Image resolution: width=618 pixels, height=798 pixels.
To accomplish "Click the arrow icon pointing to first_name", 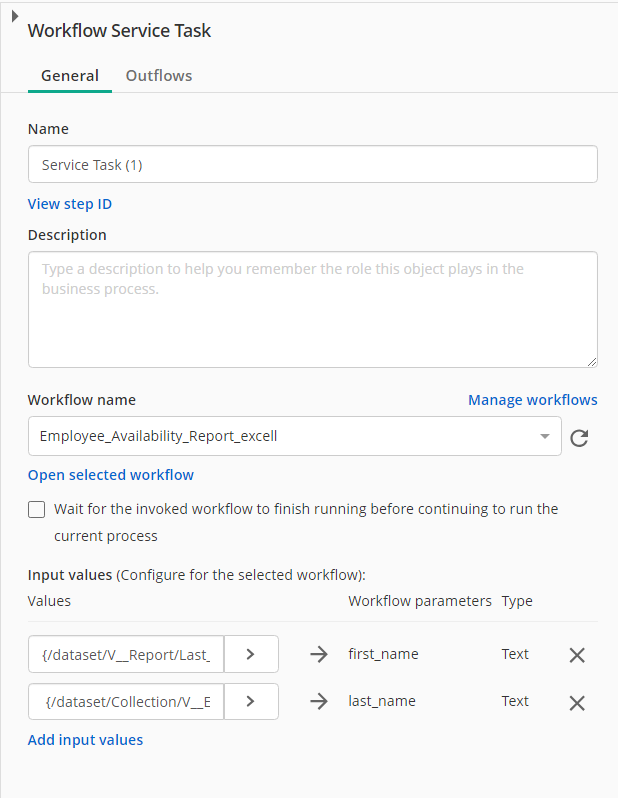I will (319, 655).
